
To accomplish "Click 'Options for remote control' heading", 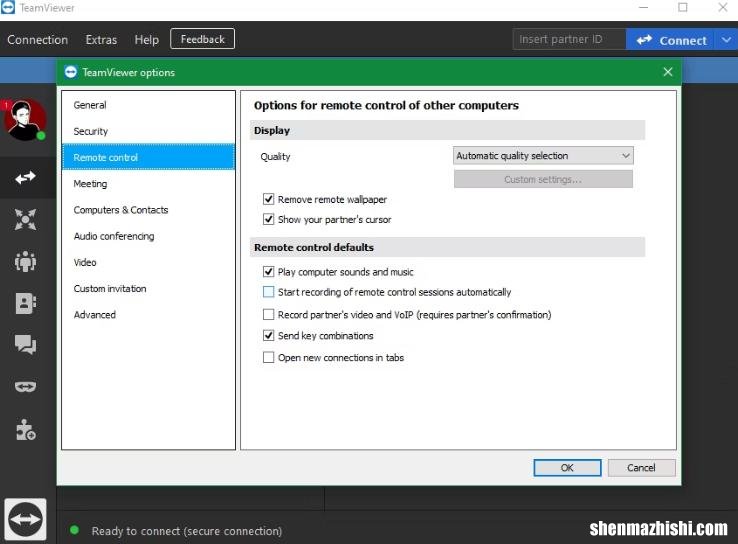I will [x=386, y=105].
